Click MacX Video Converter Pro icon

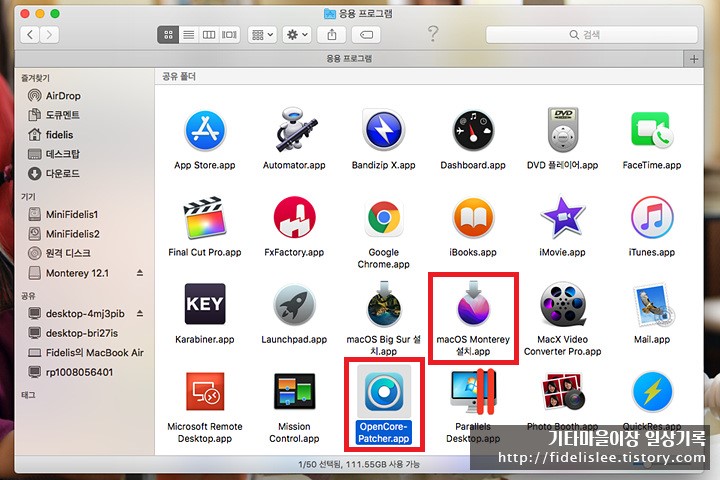[563, 304]
